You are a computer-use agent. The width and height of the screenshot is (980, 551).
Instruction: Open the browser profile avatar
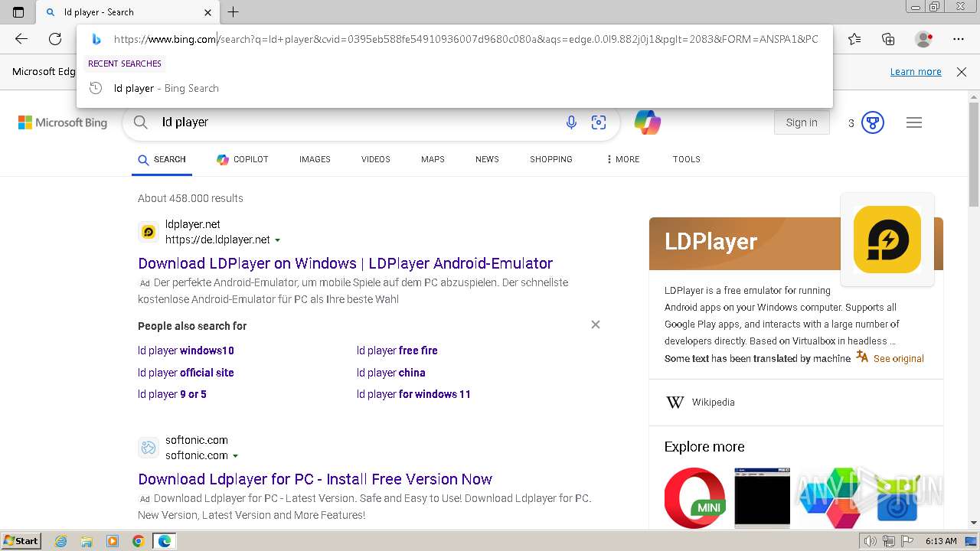pos(923,39)
